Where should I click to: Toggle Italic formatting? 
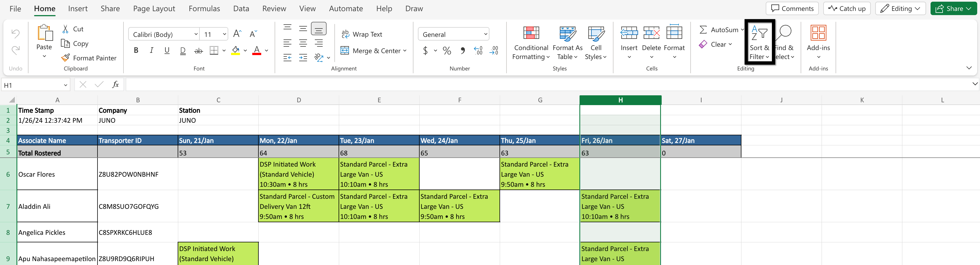pos(151,51)
